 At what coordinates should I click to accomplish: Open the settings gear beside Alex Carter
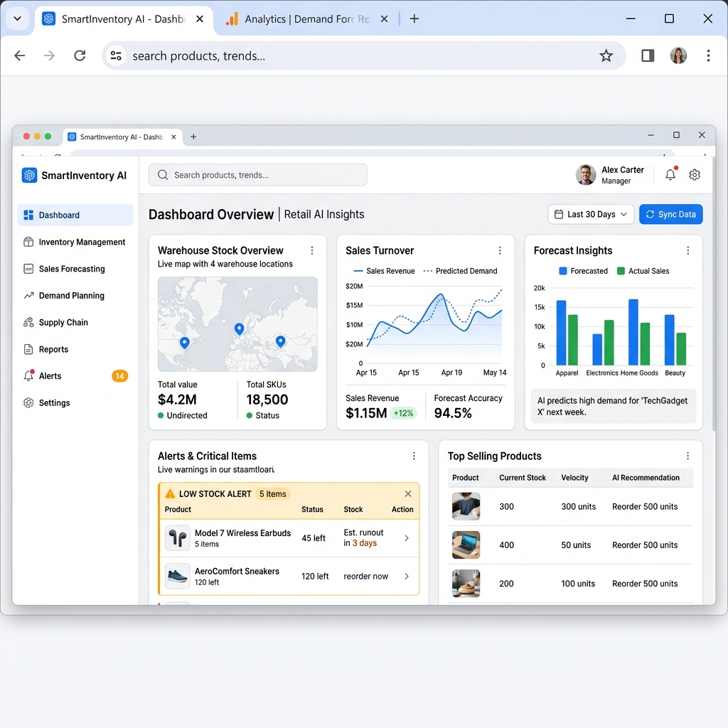coord(695,175)
